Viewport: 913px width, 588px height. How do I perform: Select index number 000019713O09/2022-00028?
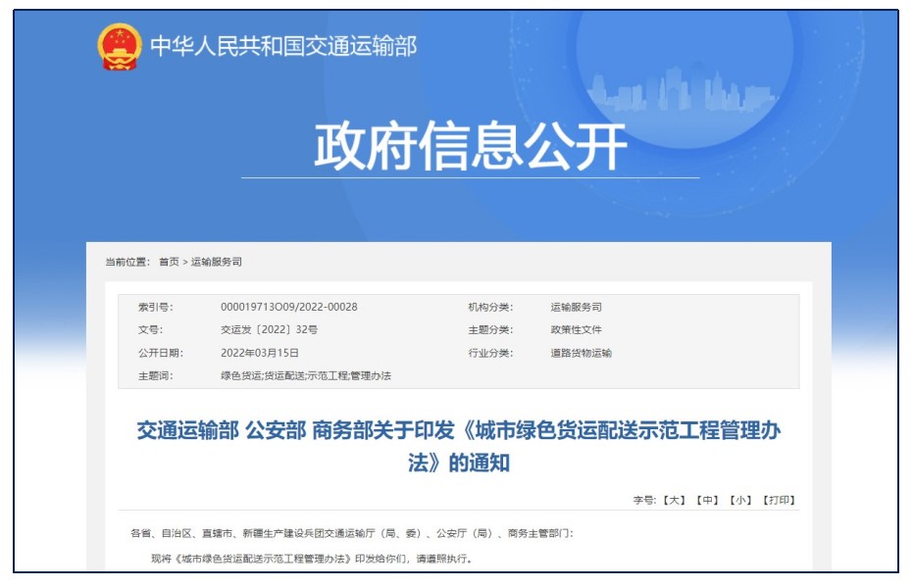[288, 307]
